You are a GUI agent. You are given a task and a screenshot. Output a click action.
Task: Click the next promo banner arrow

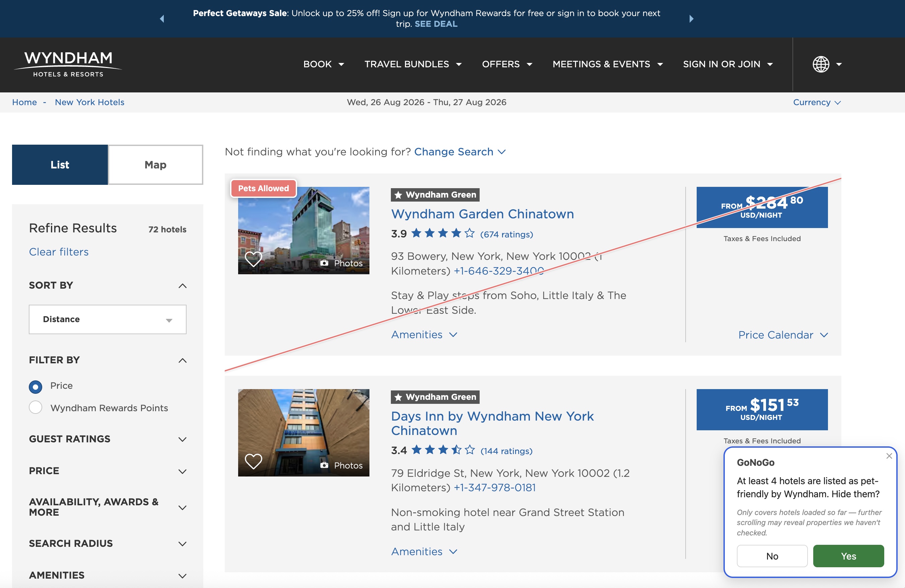tap(691, 19)
